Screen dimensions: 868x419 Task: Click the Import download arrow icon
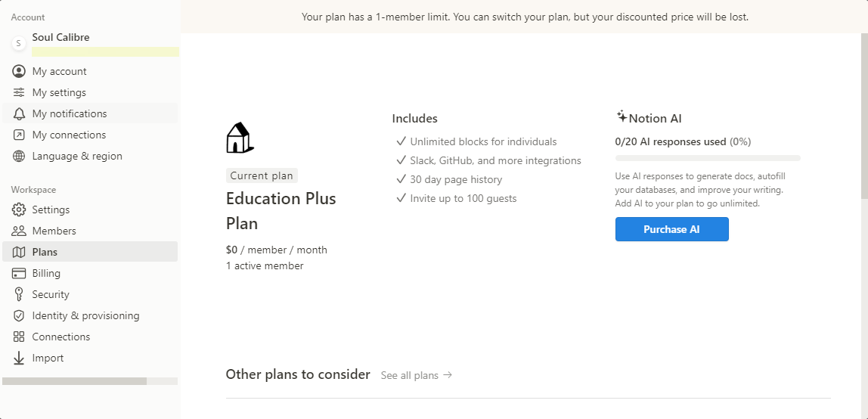pos(19,358)
